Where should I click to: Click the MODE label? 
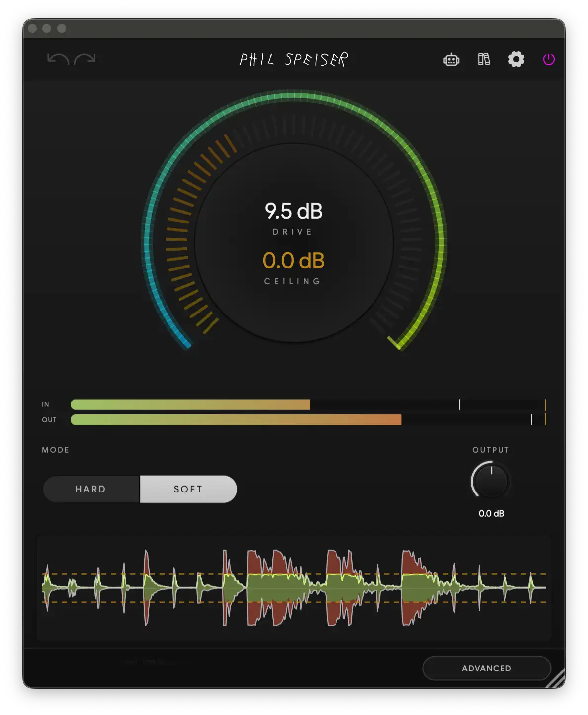(x=56, y=450)
